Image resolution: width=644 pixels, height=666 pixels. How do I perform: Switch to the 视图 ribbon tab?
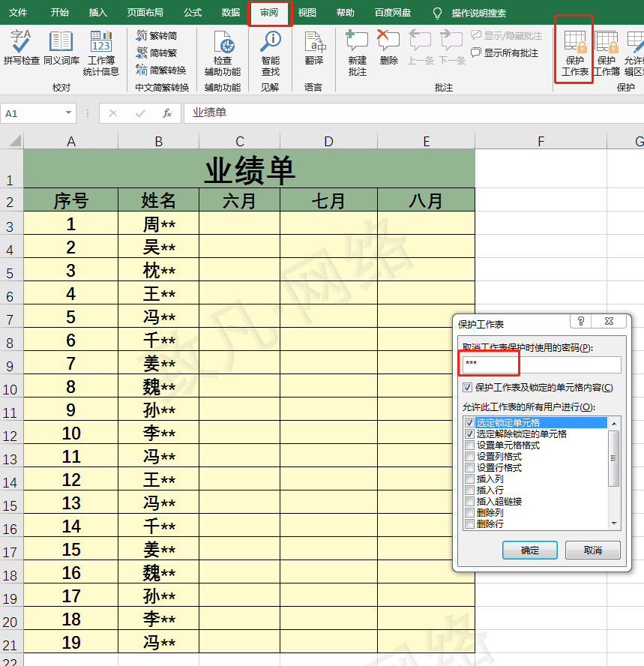(307, 13)
